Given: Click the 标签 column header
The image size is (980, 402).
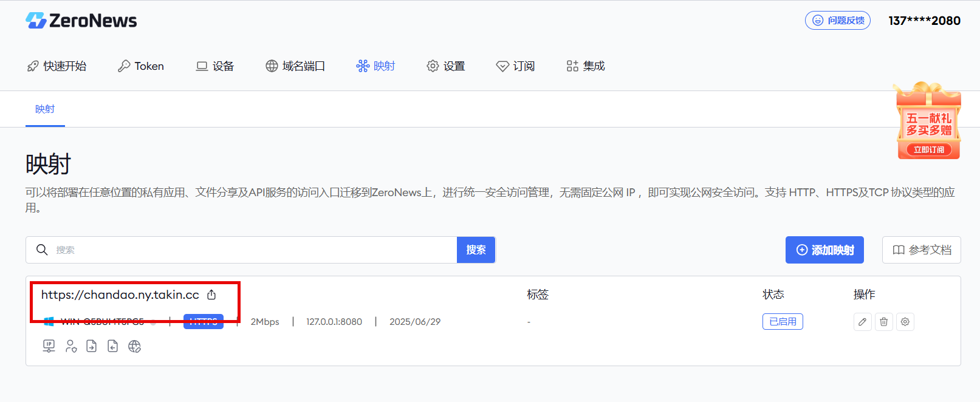Looking at the screenshot, I should point(538,295).
